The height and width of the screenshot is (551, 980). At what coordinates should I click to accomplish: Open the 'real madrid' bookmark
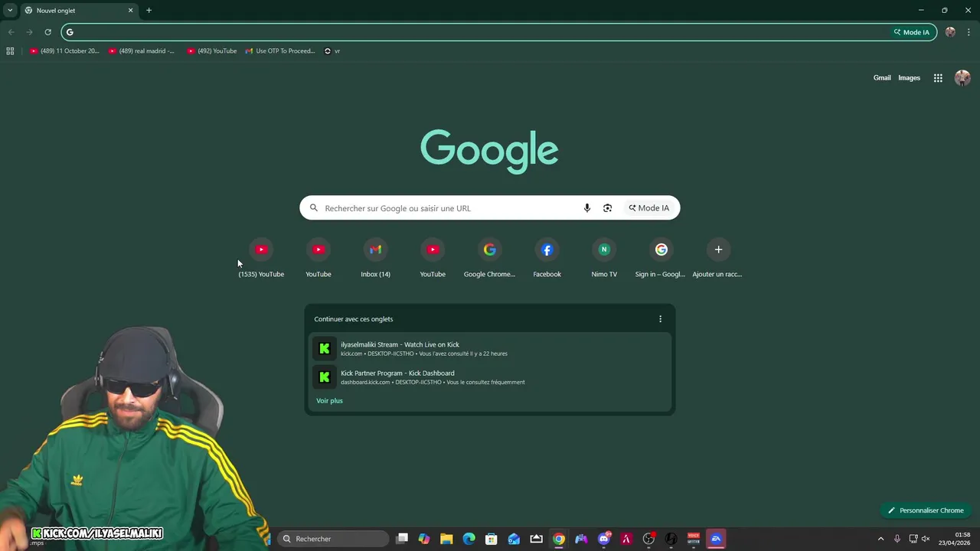click(x=142, y=51)
